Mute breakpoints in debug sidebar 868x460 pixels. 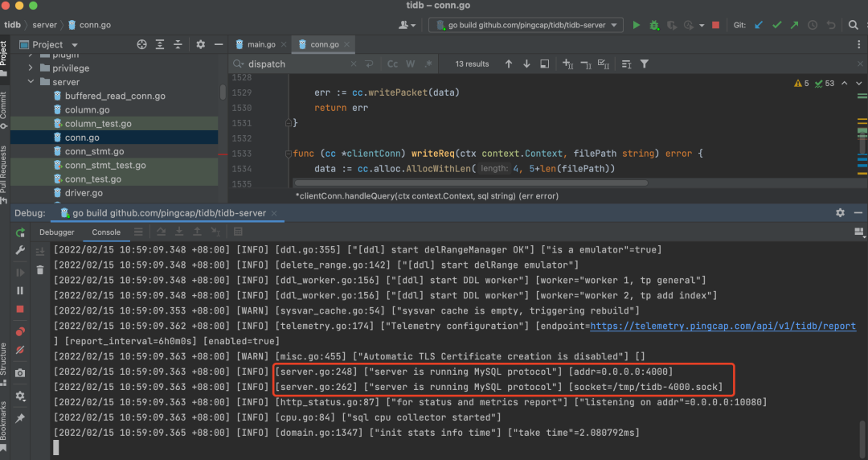(20, 350)
